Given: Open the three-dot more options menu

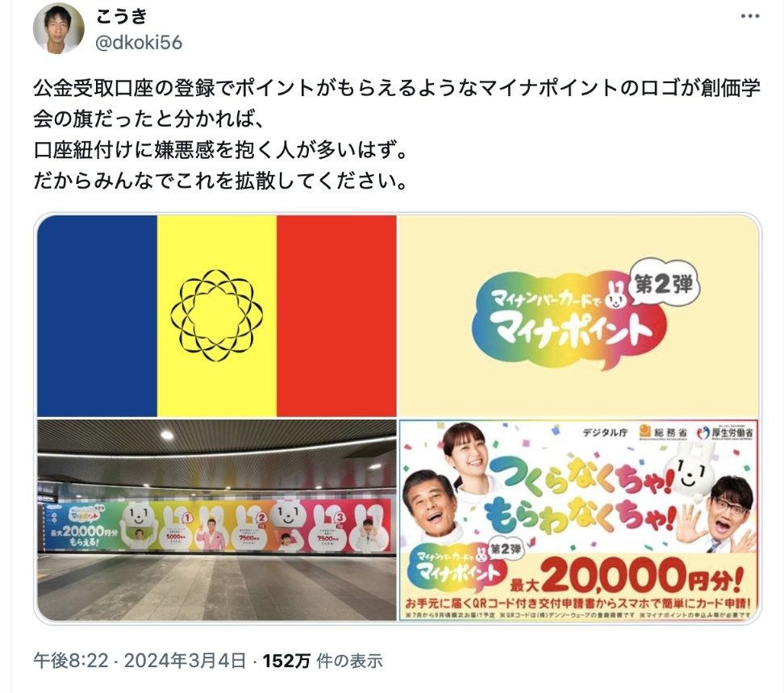Looking at the screenshot, I should (750, 16).
